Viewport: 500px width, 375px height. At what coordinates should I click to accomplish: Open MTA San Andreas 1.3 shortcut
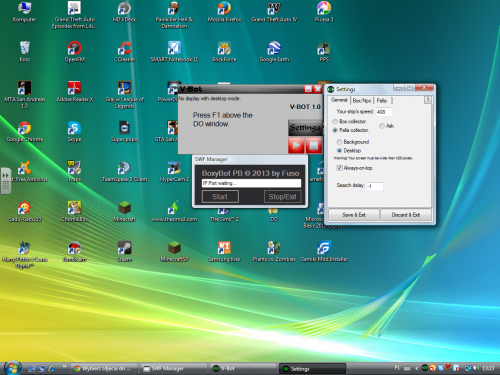[x=25, y=95]
